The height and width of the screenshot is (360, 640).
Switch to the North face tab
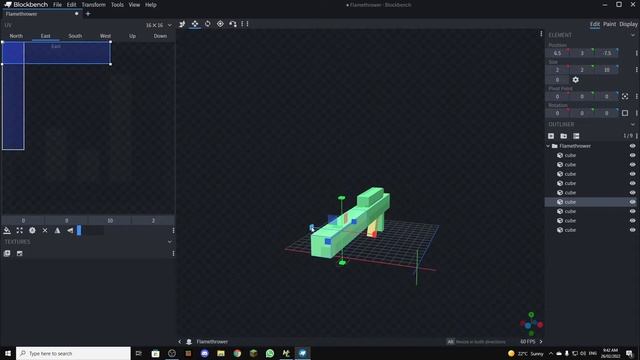pyautogui.click(x=16, y=36)
